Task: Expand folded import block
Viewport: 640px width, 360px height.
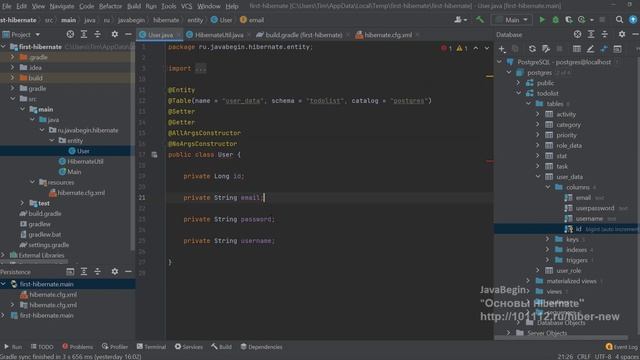Action: (200, 69)
